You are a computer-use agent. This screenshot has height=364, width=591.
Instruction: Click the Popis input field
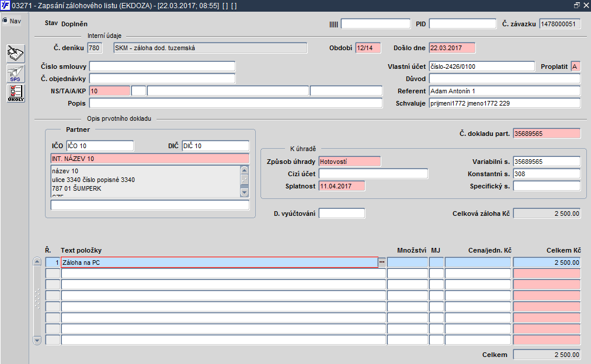click(236, 103)
